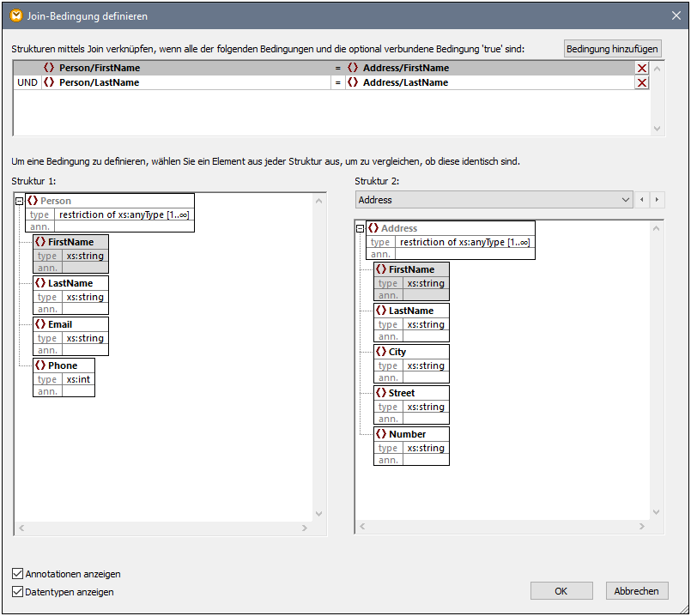Toggle the 'Annotationen anzeigen' checkbox
Image resolution: width=691 pixels, height=616 pixels.
(x=18, y=574)
